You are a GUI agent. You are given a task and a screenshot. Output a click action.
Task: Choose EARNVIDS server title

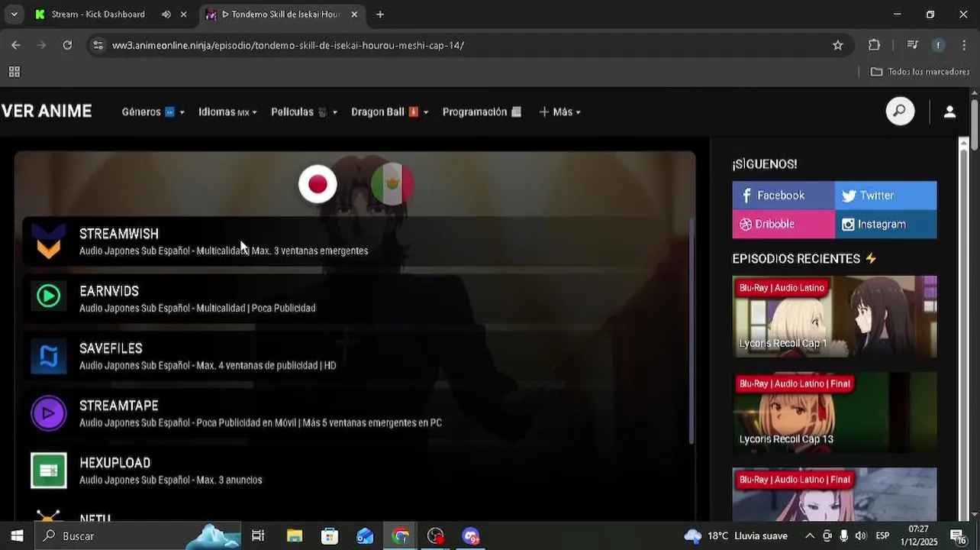point(109,291)
